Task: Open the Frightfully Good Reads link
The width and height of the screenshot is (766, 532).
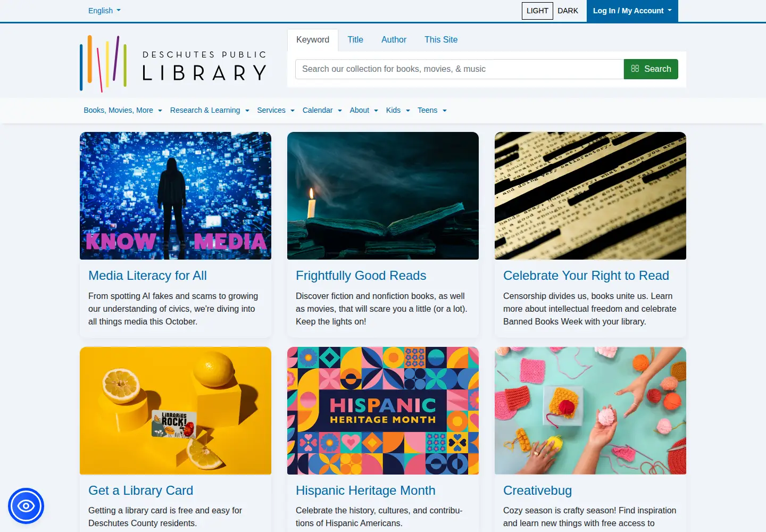Action: [361, 276]
